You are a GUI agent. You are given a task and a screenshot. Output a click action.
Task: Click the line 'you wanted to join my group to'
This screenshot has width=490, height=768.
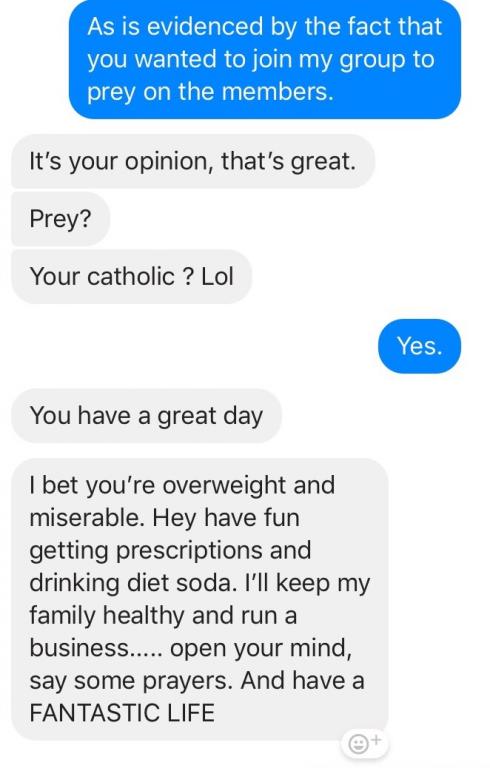coord(261,59)
